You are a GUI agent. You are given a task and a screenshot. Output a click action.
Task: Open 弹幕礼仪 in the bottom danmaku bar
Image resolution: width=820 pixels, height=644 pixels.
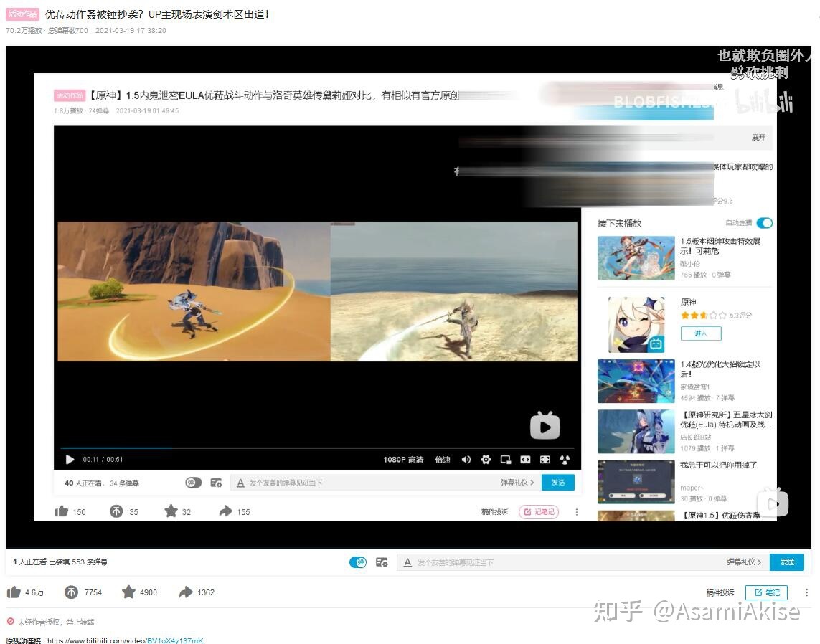(x=744, y=562)
